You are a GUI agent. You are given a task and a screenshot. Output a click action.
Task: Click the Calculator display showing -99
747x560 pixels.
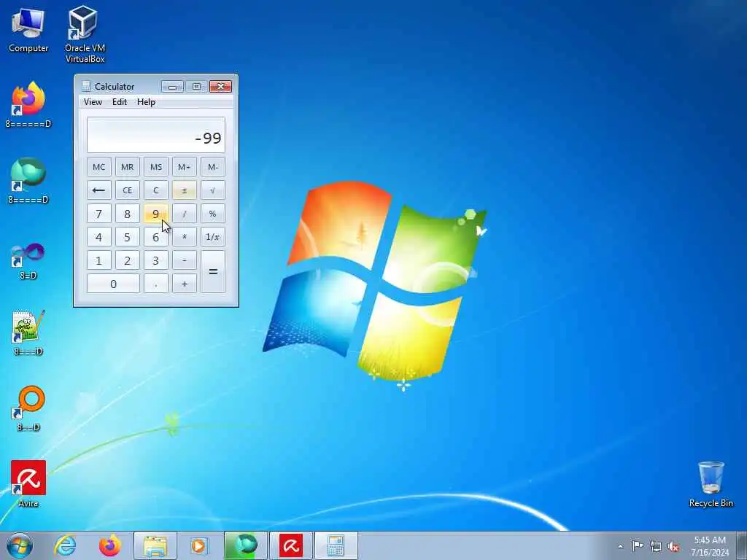[156, 135]
